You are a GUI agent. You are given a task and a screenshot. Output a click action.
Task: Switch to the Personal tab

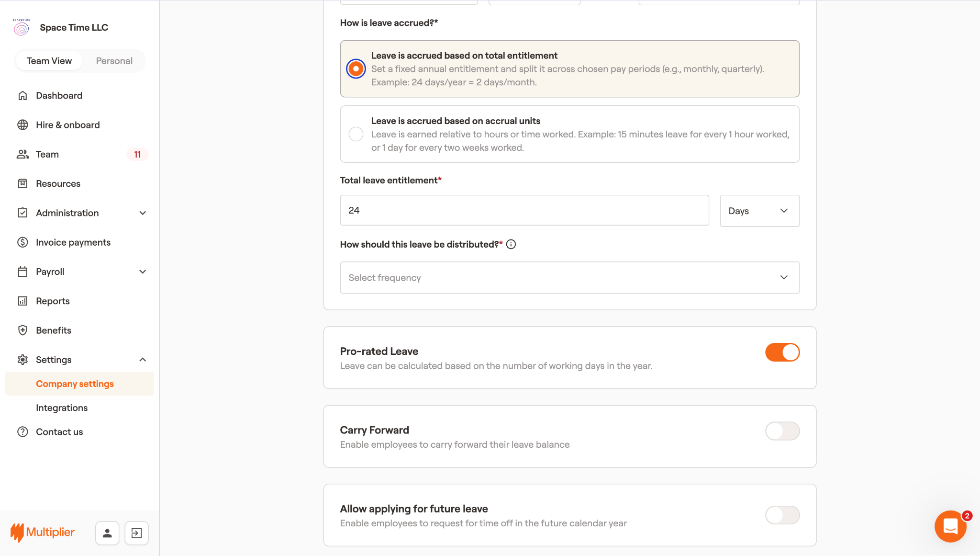(x=114, y=61)
